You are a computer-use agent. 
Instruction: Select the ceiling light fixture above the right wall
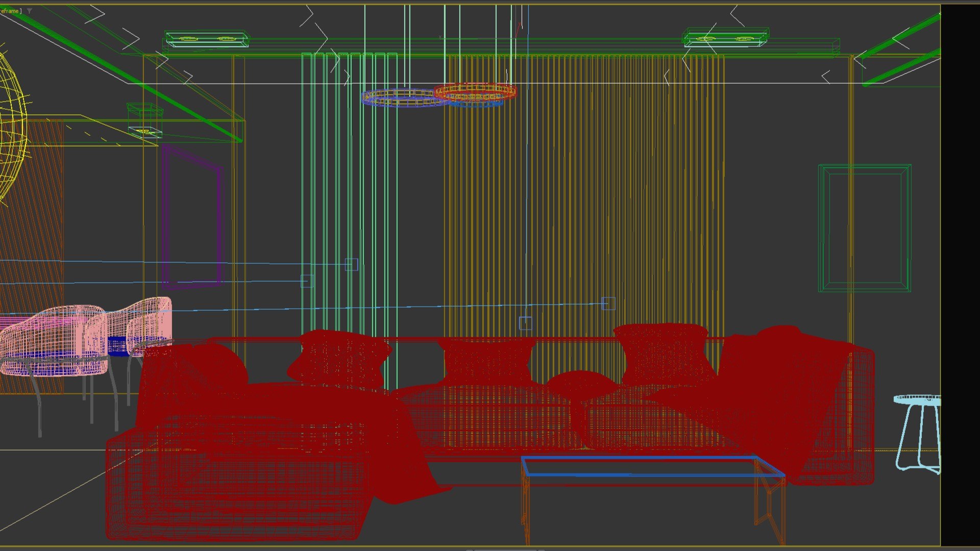click(725, 37)
